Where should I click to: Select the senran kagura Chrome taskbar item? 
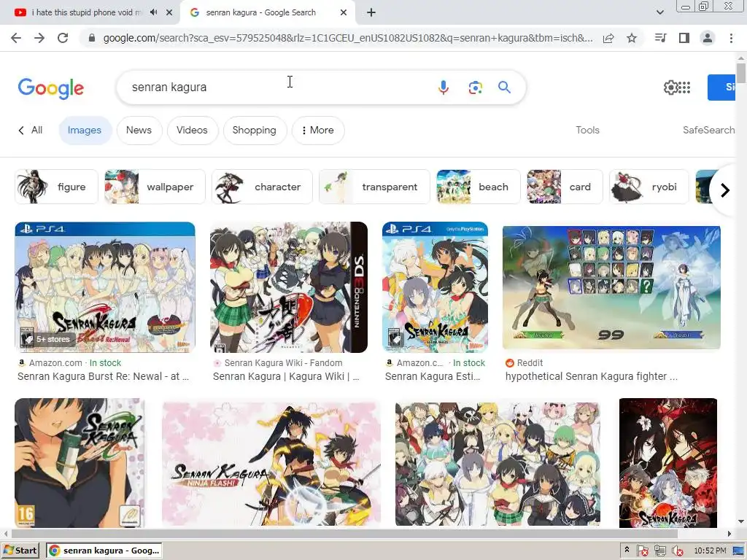104,551
